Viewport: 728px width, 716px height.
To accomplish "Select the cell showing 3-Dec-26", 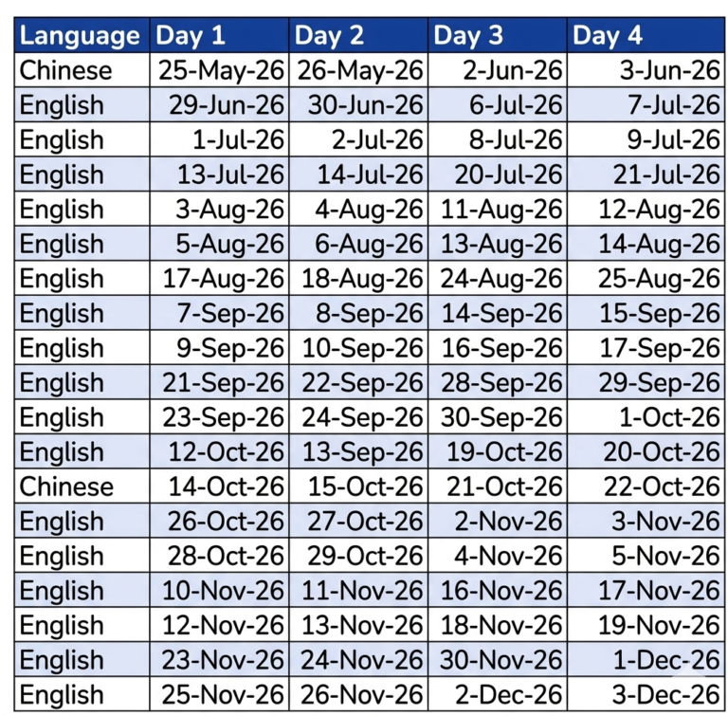I will tap(646, 694).
